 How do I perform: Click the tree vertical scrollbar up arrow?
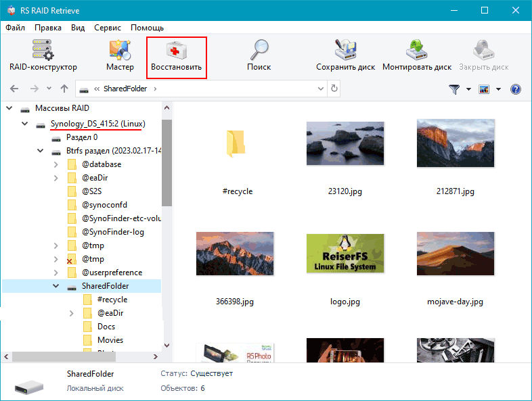(x=167, y=108)
